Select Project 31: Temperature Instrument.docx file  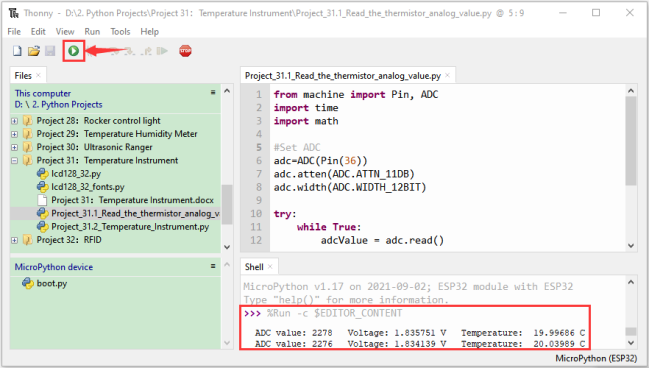click(132, 200)
